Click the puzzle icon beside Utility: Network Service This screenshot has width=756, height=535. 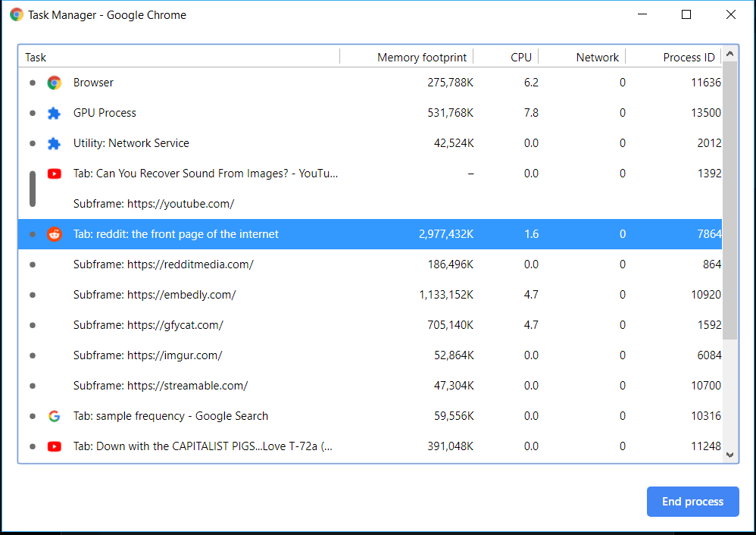54,143
